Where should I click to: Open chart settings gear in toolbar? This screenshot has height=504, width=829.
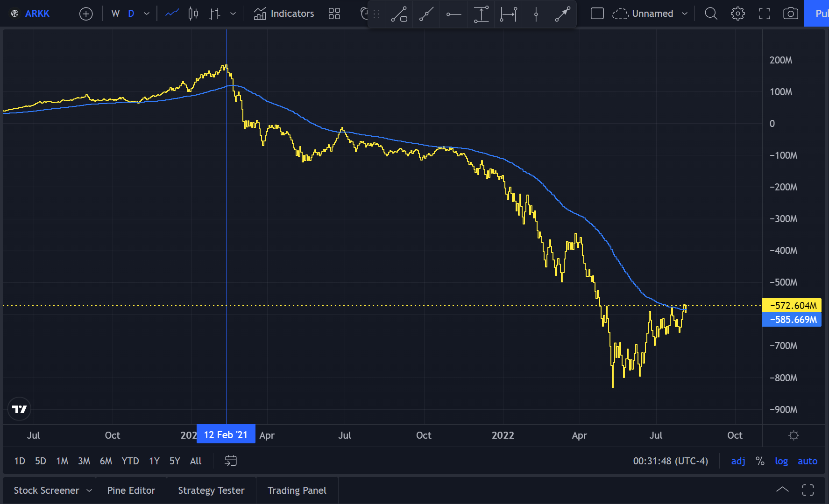[x=738, y=14]
